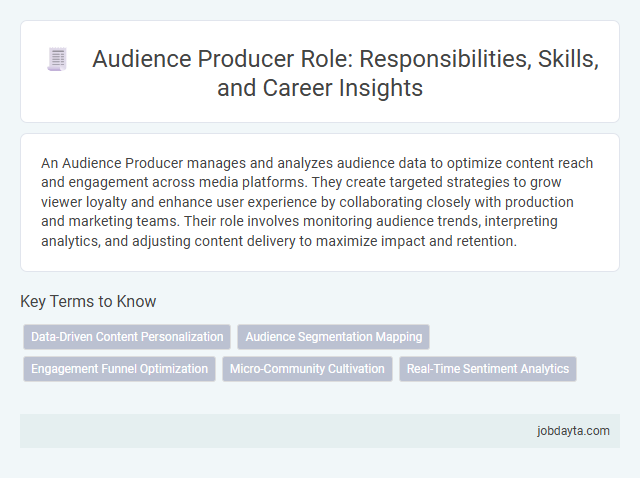Click the document icon beside the title
This screenshot has height=478, width=640.
pos(57,60)
